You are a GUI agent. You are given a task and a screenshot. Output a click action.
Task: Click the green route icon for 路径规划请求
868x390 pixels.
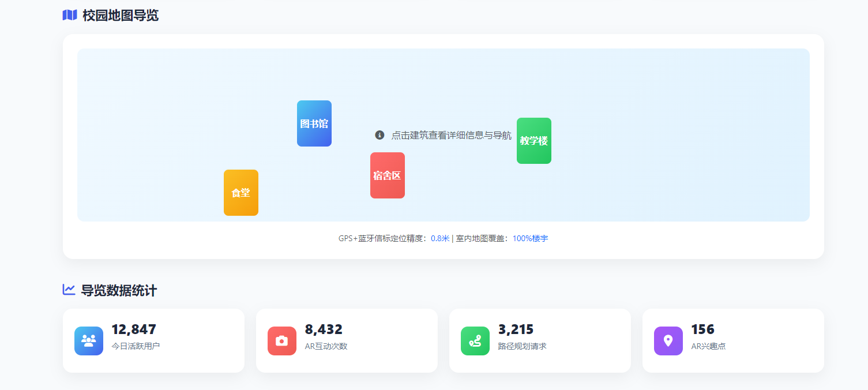pos(475,341)
